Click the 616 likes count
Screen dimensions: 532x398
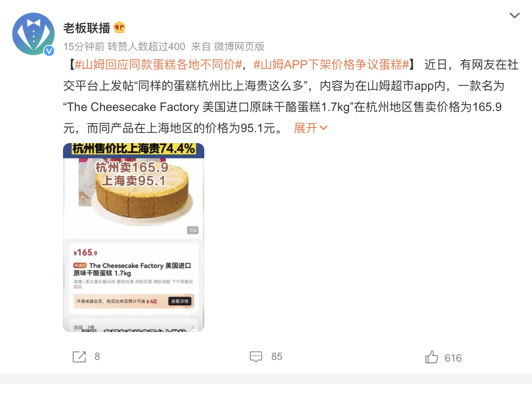pos(453,358)
